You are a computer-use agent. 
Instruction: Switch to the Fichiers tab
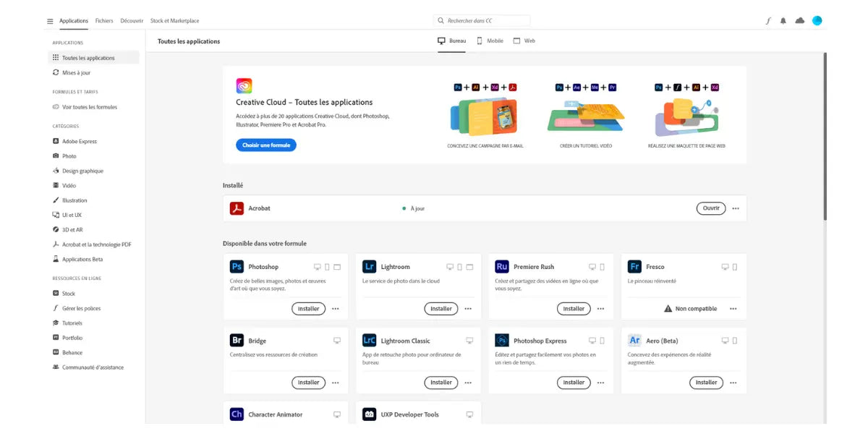(104, 20)
